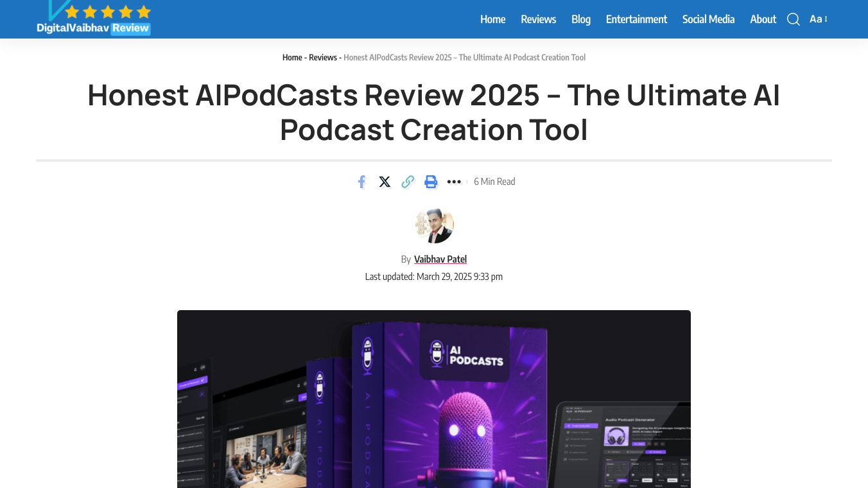The height and width of the screenshot is (488, 868).
Task: Print the article with the printer icon
Action: pyautogui.click(x=431, y=182)
